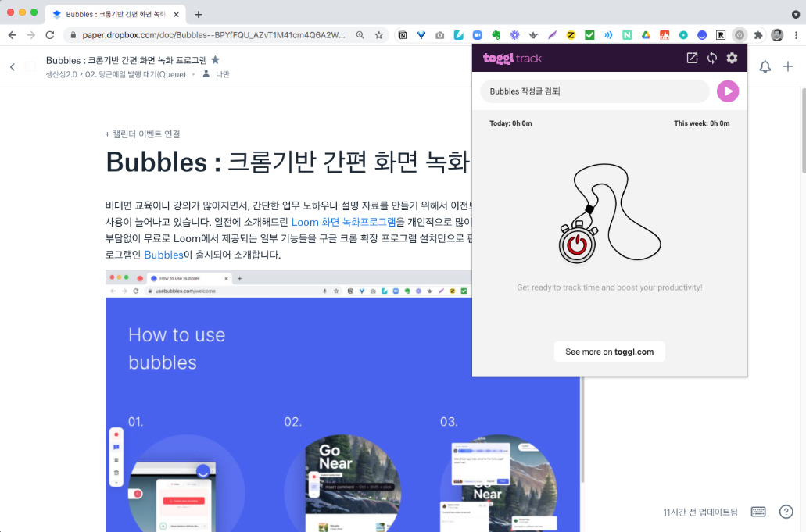Go back to Paper document list

[13, 66]
